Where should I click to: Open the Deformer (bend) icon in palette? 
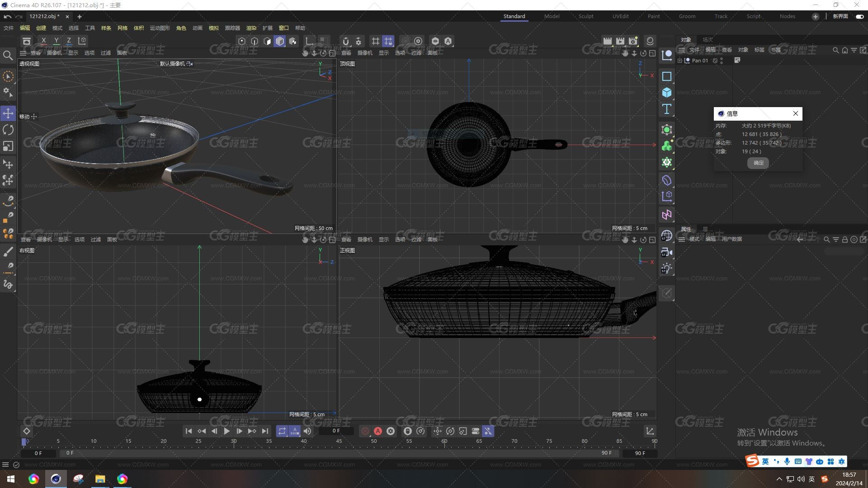[667, 180]
